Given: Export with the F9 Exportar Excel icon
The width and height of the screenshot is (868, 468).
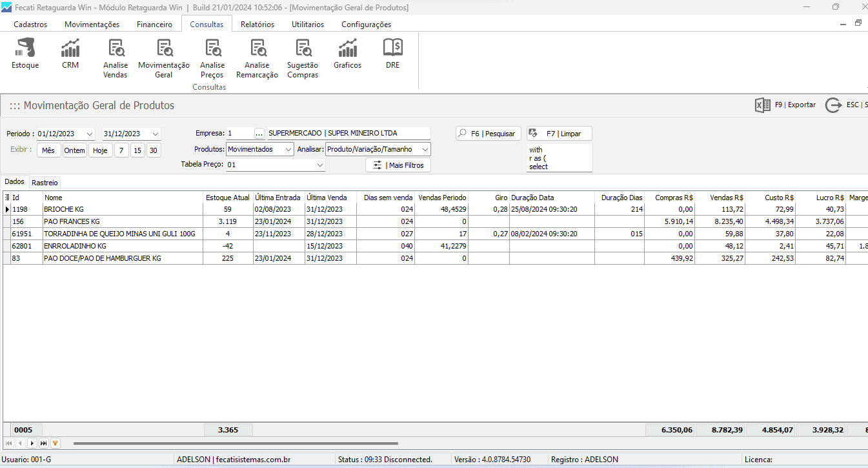Looking at the screenshot, I should tap(763, 105).
